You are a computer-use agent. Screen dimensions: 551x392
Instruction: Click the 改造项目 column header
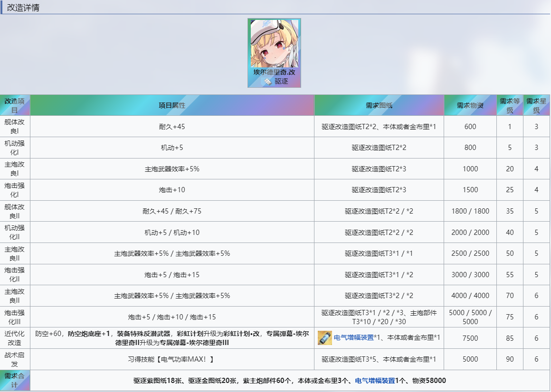[x=15, y=105]
